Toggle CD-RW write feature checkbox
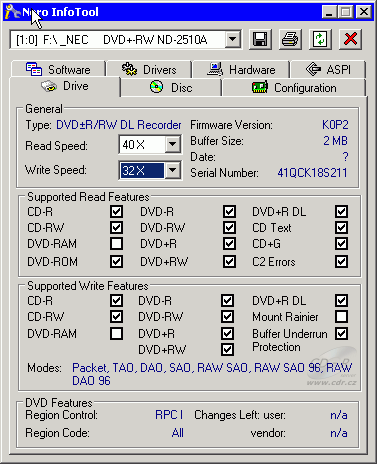This screenshot has width=377, height=464. tap(116, 317)
